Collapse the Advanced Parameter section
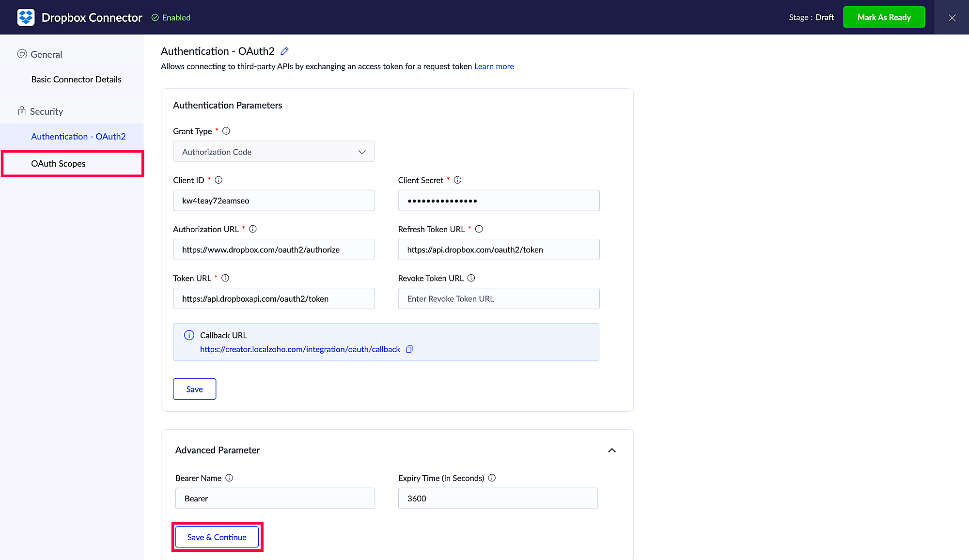 (612, 450)
